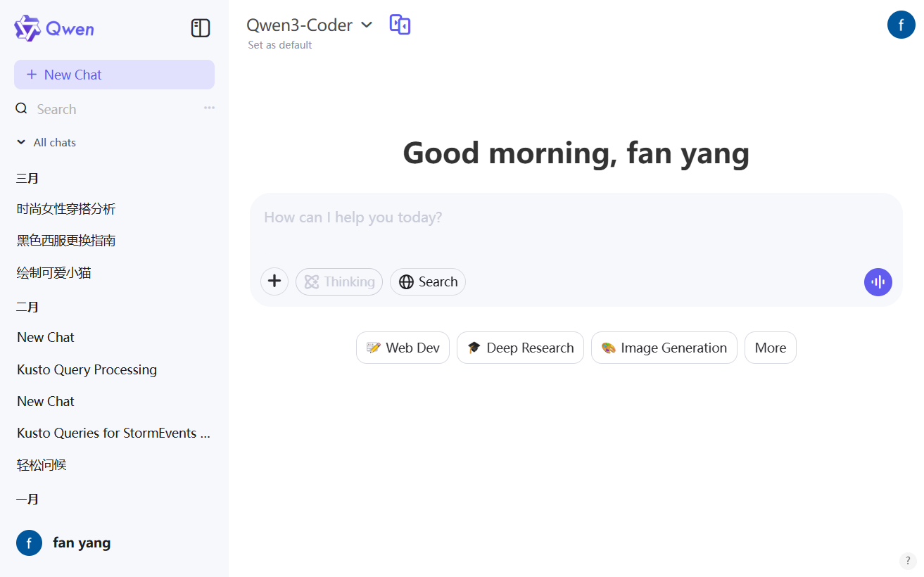Screen dimensions: 924x577
Task: Click the plus attachment button in prompt box
Action: (274, 281)
